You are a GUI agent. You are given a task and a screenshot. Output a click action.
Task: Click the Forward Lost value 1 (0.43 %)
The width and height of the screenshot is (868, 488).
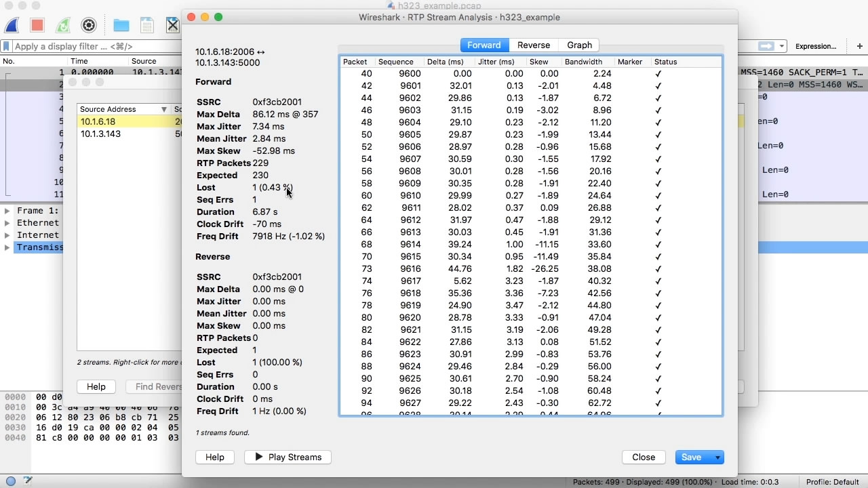click(x=273, y=188)
